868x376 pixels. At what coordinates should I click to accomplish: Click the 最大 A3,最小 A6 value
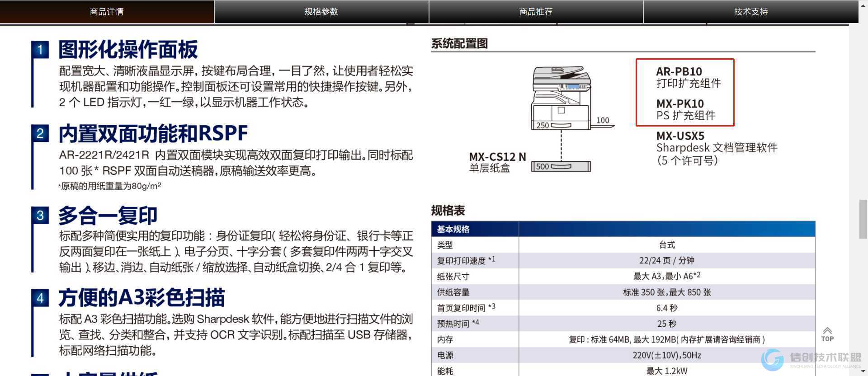[667, 276]
